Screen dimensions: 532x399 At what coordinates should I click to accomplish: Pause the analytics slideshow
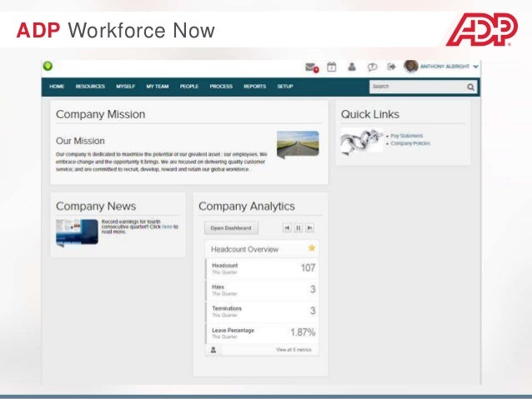click(x=299, y=227)
